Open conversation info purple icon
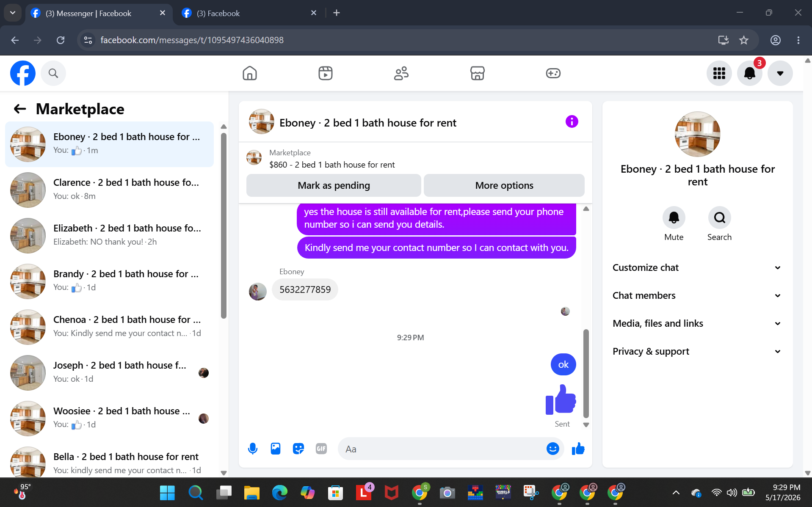Image resolution: width=812 pixels, height=507 pixels. (572, 122)
